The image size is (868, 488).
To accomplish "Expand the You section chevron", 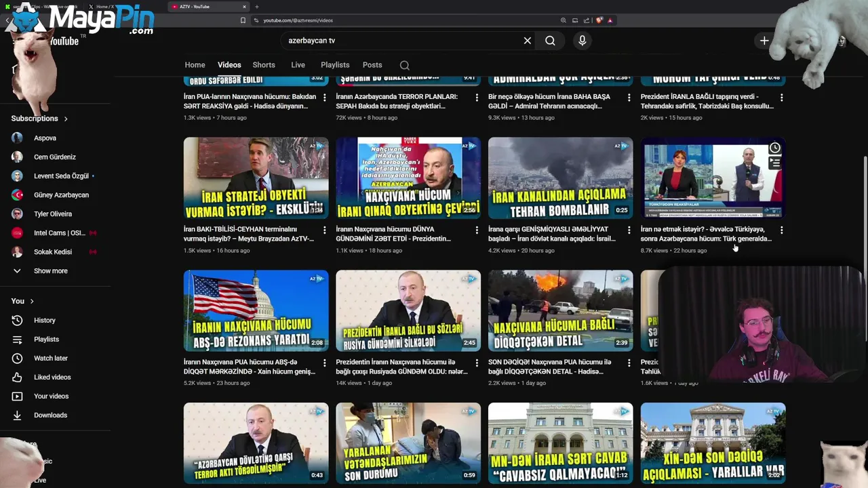I will click(x=31, y=301).
